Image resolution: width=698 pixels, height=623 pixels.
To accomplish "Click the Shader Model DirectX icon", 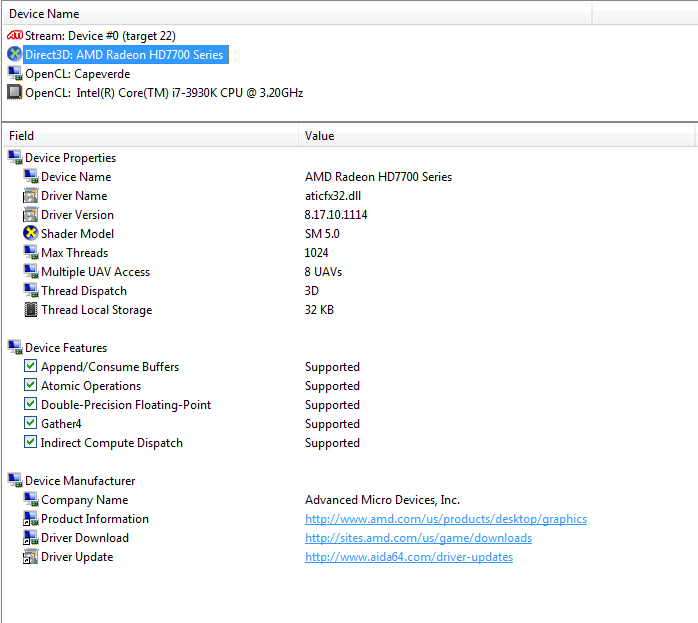I will [x=31, y=233].
